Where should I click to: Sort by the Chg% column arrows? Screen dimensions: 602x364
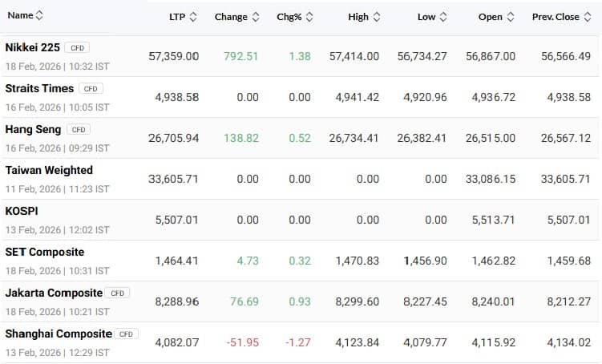[309, 17]
